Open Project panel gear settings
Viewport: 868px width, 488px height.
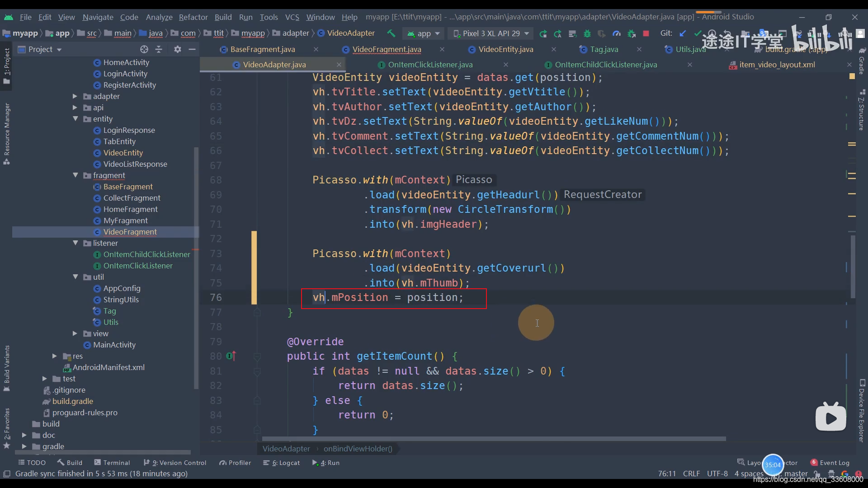178,49
